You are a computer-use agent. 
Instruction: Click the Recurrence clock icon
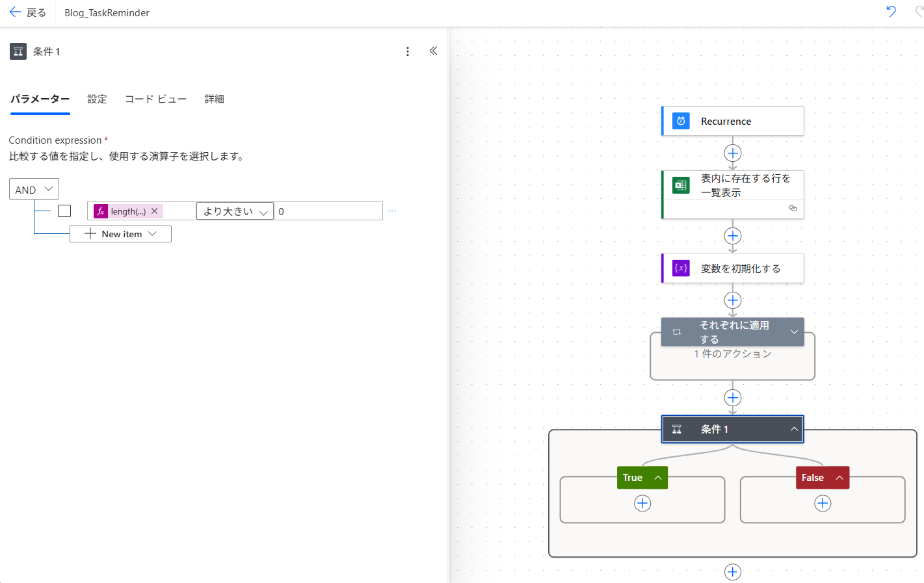(x=681, y=121)
